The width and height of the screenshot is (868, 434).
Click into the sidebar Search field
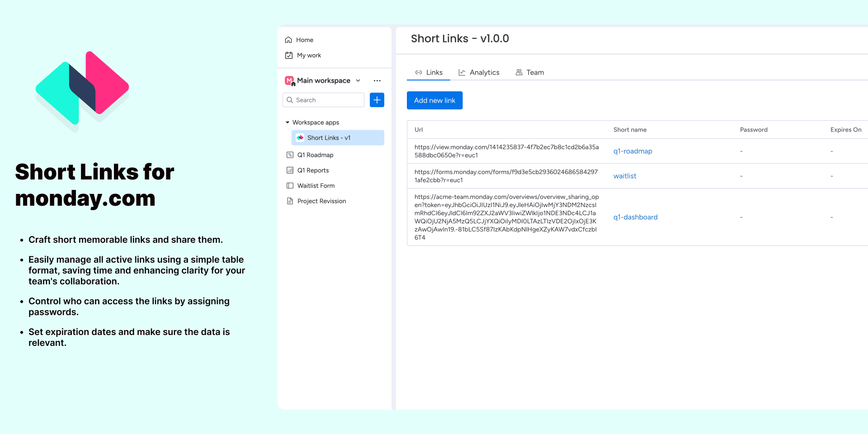[x=323, y=100]
